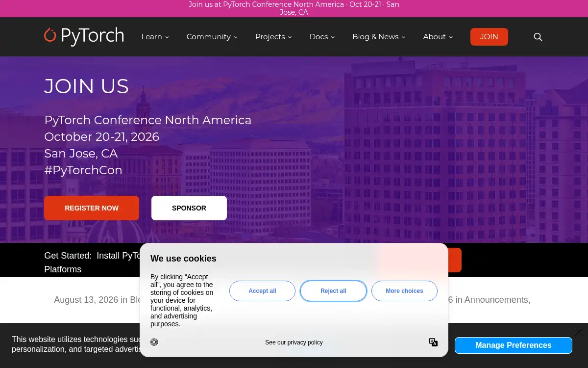Click the Get Started: Install PyTorch text
This screenshot has width=588, height=368.
click(x=93, y=256)
